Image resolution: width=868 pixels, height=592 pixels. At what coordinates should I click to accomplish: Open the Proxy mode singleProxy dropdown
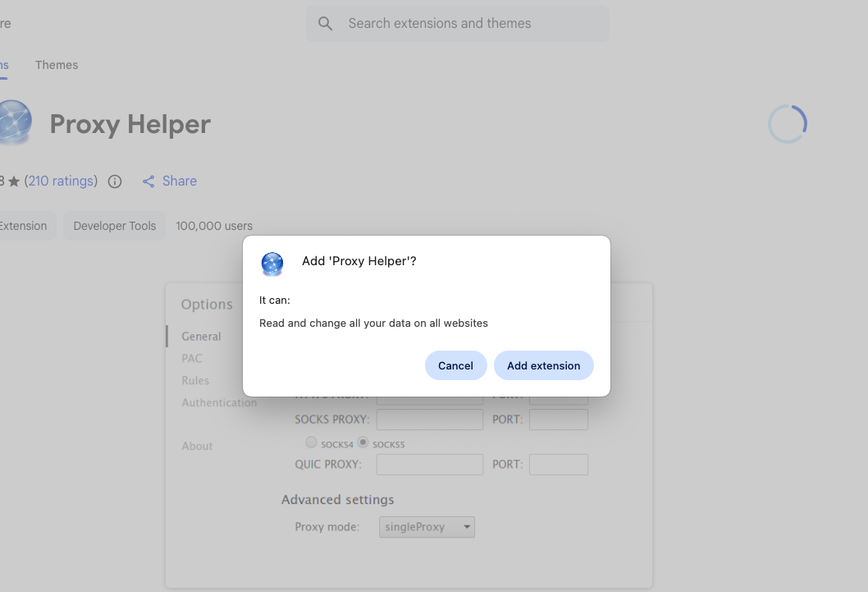tap(427, 527)
